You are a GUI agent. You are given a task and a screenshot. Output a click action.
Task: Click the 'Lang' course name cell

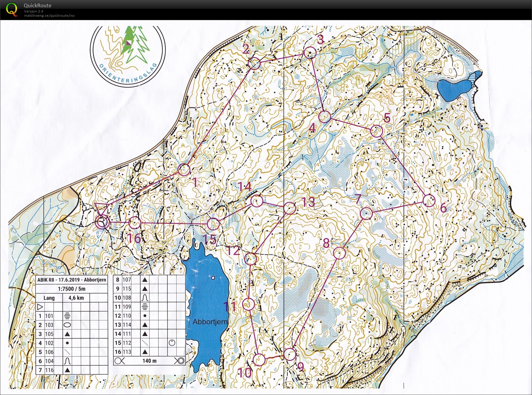coord(49,298)
